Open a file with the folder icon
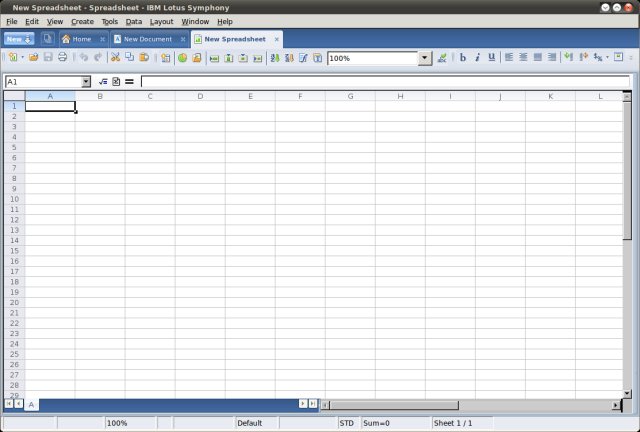 pyautogui.click(x=33, y=58)
